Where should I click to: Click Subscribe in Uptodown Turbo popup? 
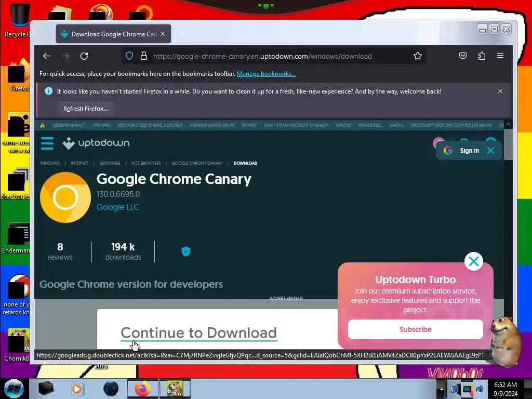click(415, 329)
